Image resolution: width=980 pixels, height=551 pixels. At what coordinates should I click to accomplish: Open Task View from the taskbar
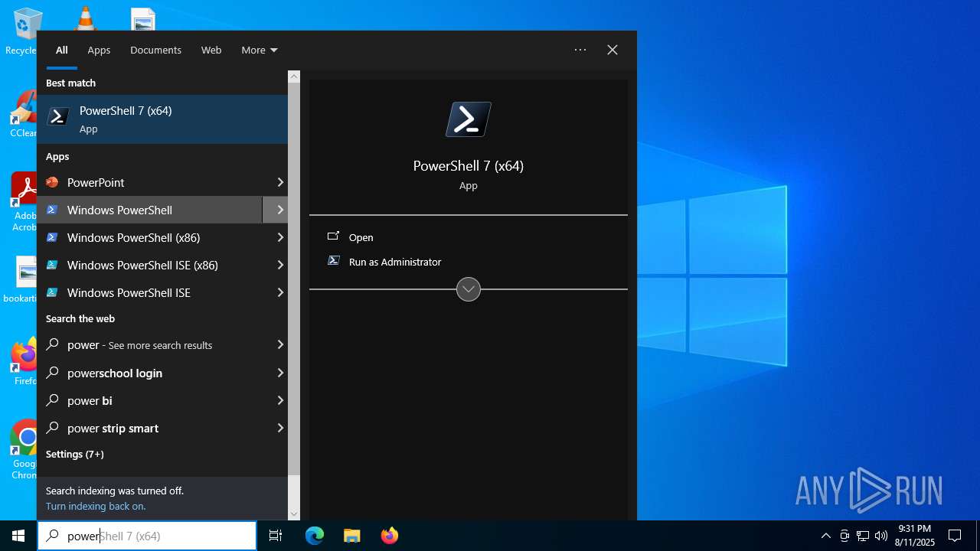click(276, 536)
